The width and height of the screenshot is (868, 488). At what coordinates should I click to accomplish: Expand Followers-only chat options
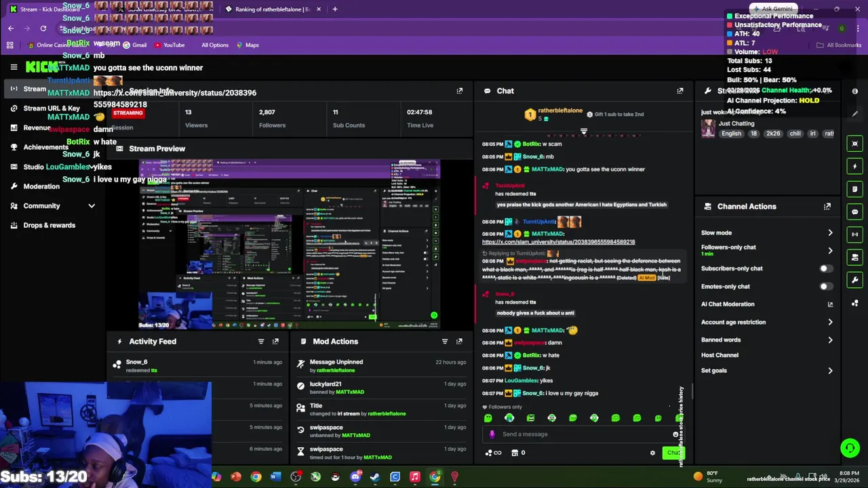[830, 251]
